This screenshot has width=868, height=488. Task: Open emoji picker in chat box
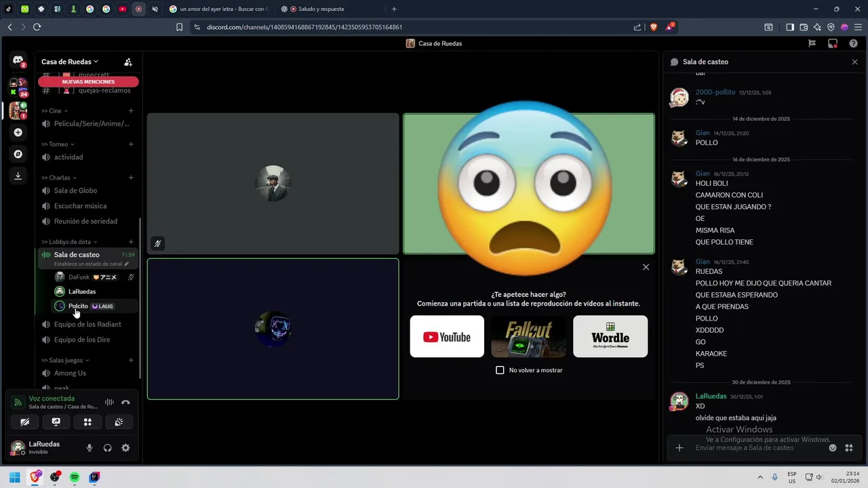pos(832,447)
